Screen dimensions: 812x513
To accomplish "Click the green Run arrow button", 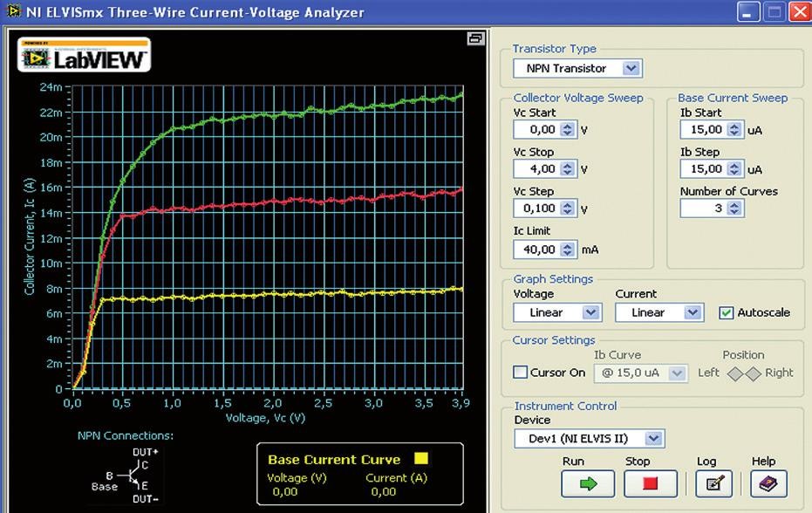I will pyautogui.click(x=588, y=484).
